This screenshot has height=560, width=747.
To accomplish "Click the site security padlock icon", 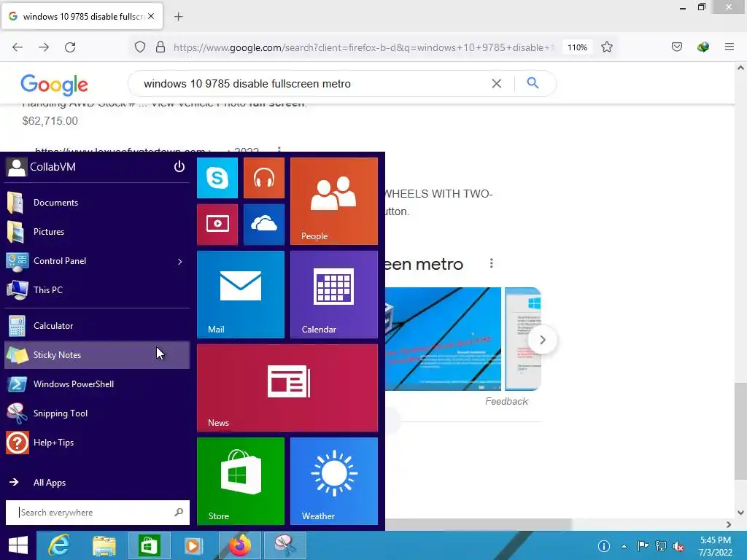I will pyautogui.click(x=160, y=47).
